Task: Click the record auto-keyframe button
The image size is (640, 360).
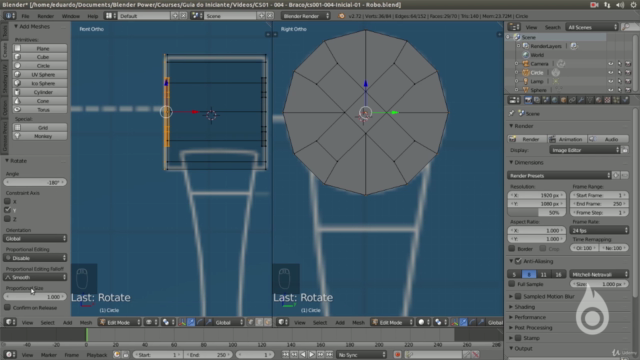Action: [397, 355]
